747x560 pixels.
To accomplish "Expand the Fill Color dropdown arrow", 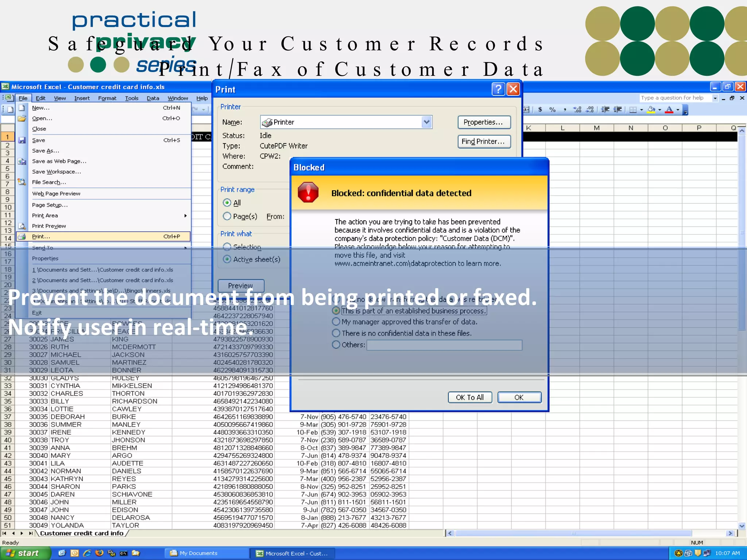I will (659, 110).
